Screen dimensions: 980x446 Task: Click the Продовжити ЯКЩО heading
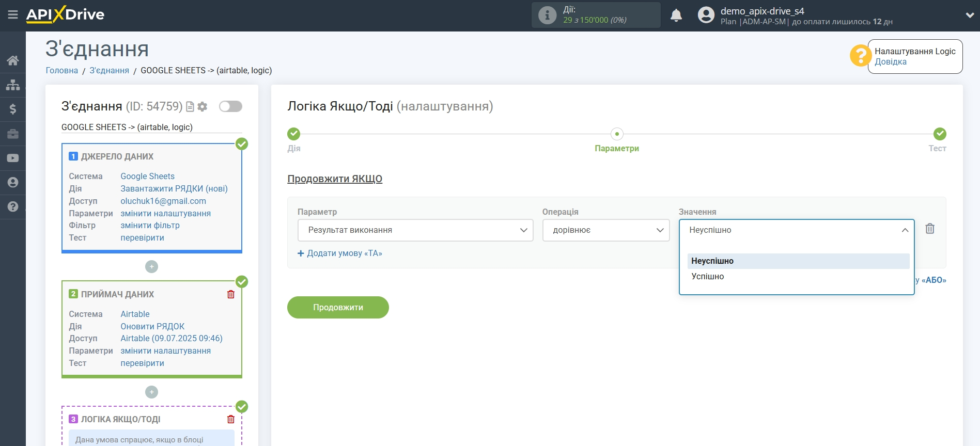(335, 179)
